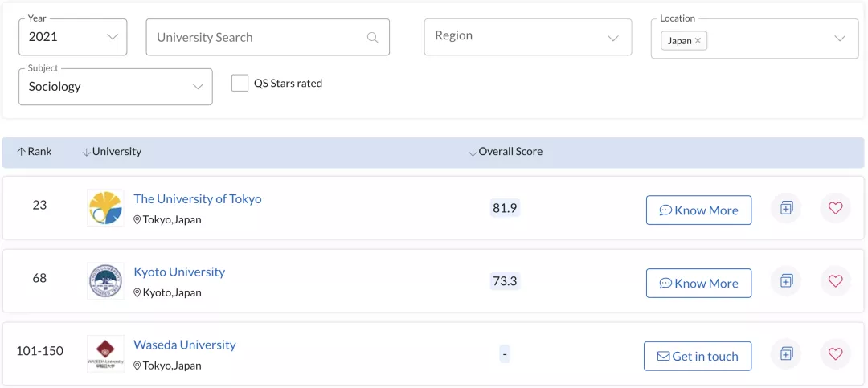The width and height of the screenshot is (868, 388).
Task: Click the QS Stars rated label
Action: 288,84
